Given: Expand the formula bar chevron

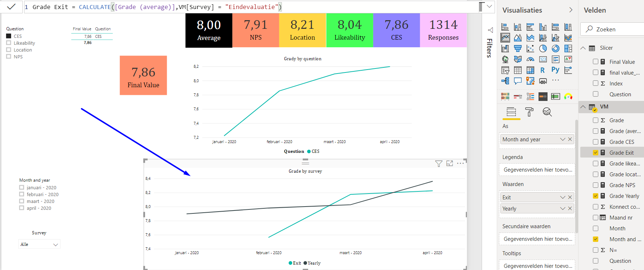Looking at the screenshot, I should click(x=489, y=6).
